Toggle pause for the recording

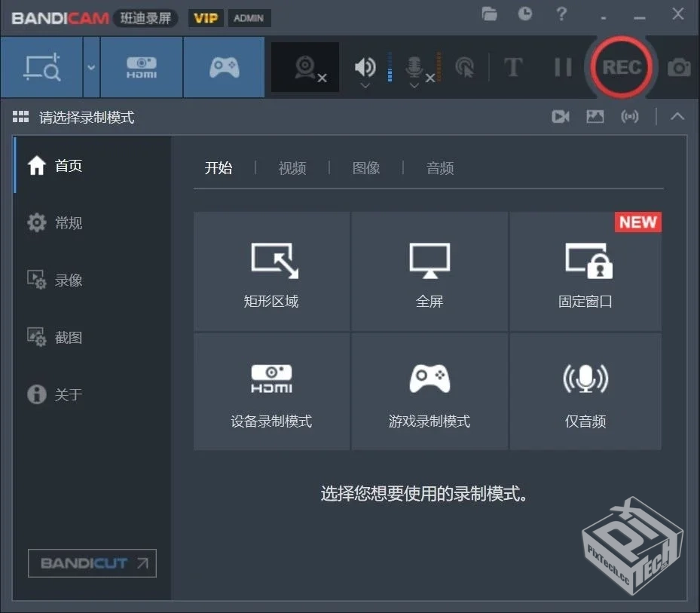click(561, 67)
